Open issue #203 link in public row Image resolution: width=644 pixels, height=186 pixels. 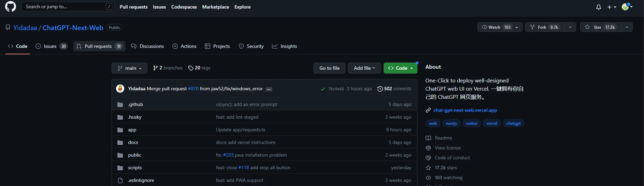[x=228, y=155]
